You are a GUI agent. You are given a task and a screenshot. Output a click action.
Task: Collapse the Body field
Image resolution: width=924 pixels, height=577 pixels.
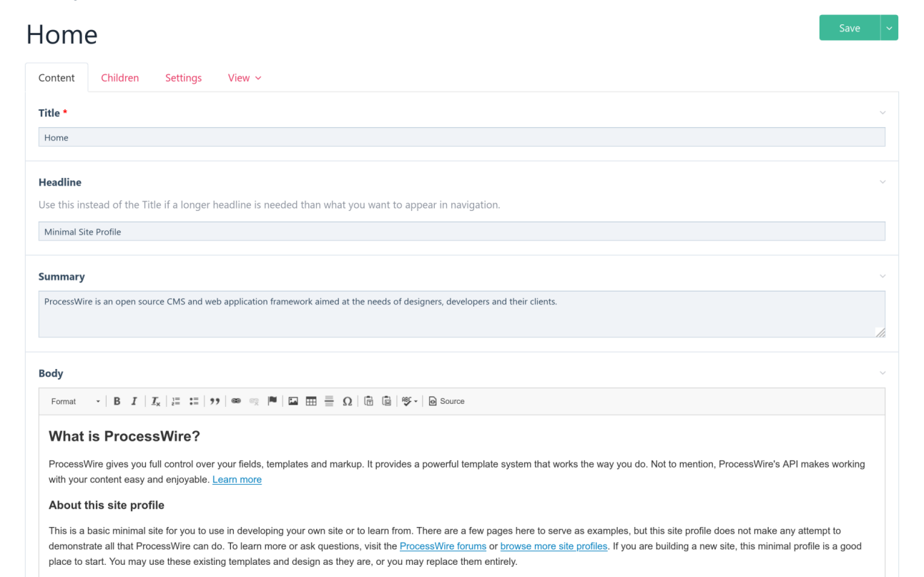coord(883,373)
